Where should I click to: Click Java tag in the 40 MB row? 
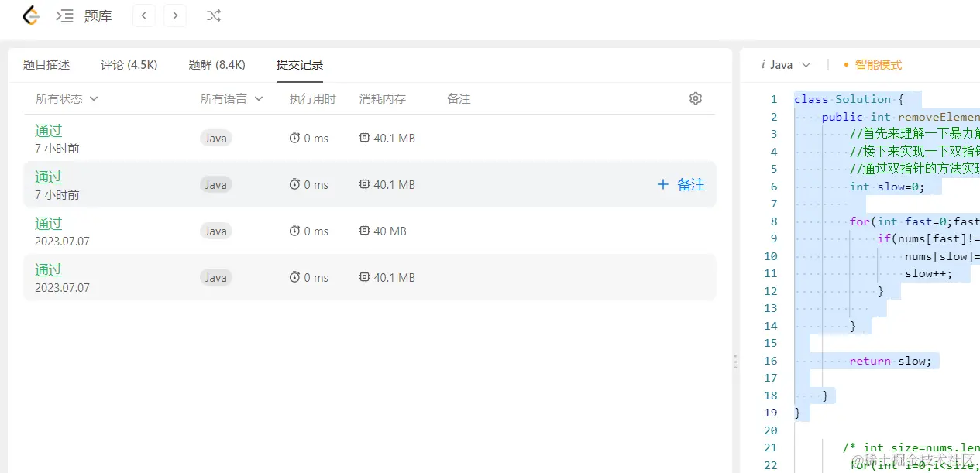[x=216, y=231]
